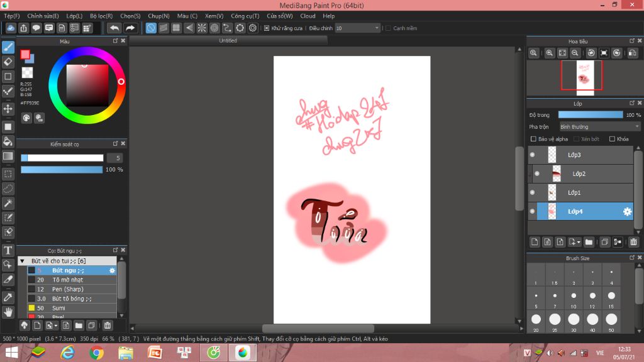This screenshot has width=644, height=362.
Task: Click the Redo arrow in toolbar
Action: pos(130,28)
